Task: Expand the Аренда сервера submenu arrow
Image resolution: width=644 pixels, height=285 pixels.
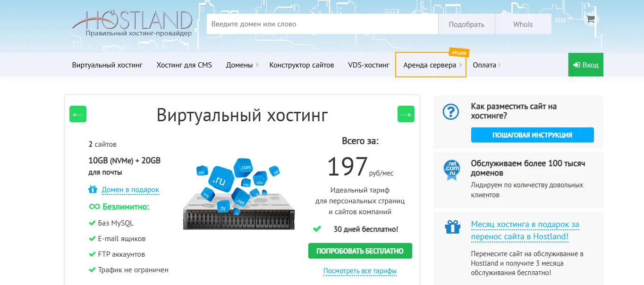Action: pyautogui.click(x=461, y=65)
